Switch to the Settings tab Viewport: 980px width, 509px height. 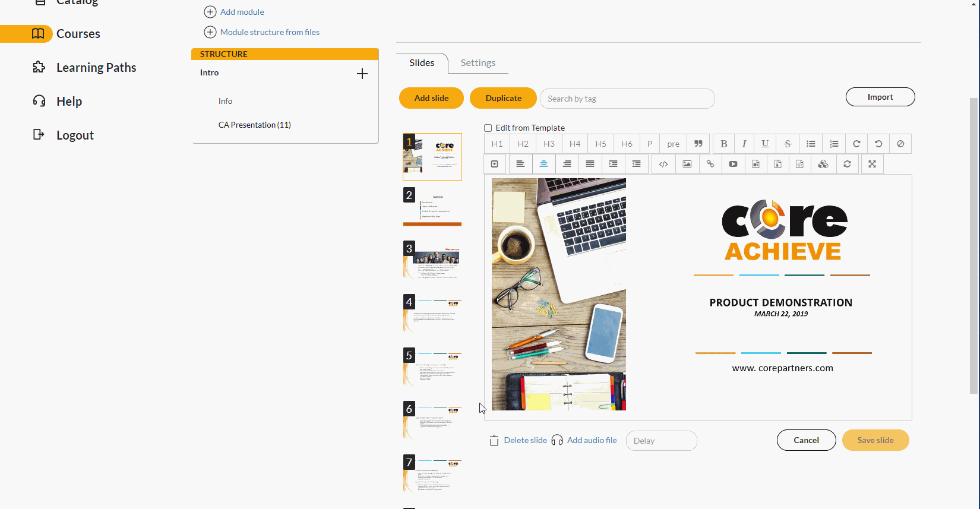pos(478,62)
